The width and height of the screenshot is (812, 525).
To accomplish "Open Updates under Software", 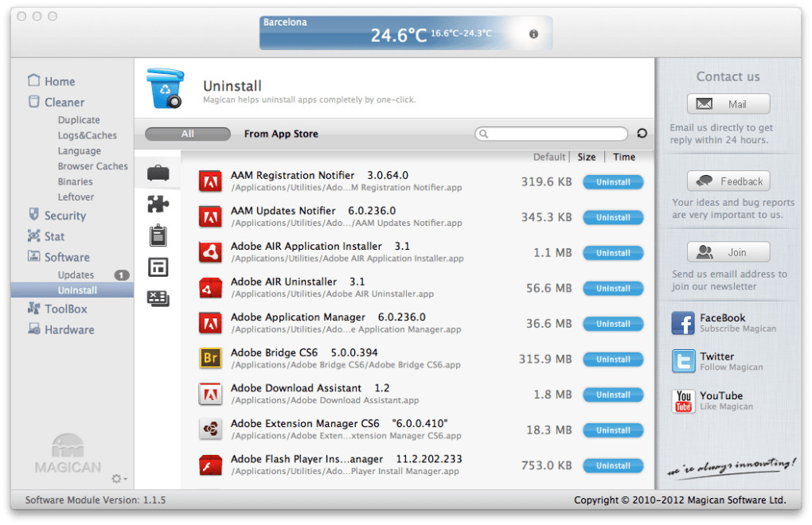I will [x=76, y=274].
